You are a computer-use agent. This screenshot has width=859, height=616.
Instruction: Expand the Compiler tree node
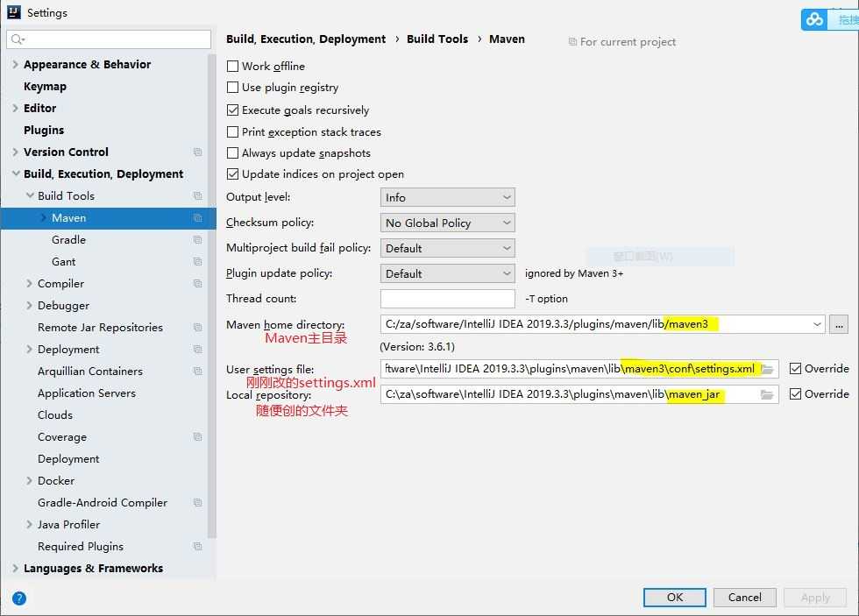[x=30, y=284]
